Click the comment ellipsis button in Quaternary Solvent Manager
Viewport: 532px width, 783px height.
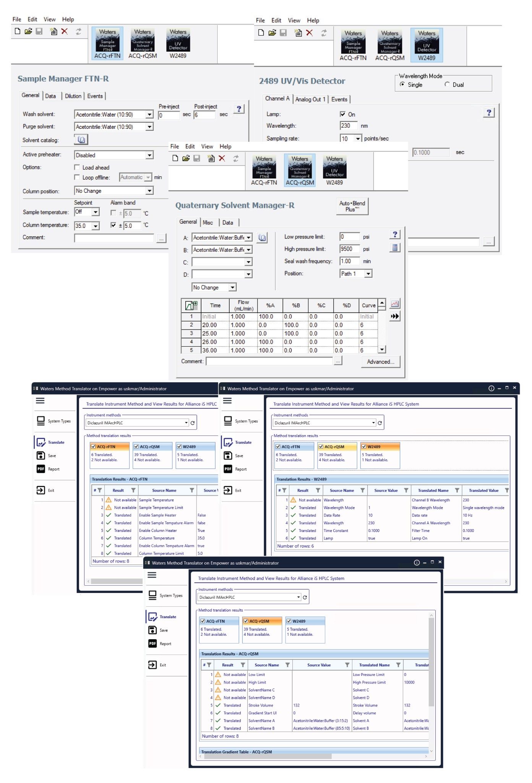tap(338, 361)
